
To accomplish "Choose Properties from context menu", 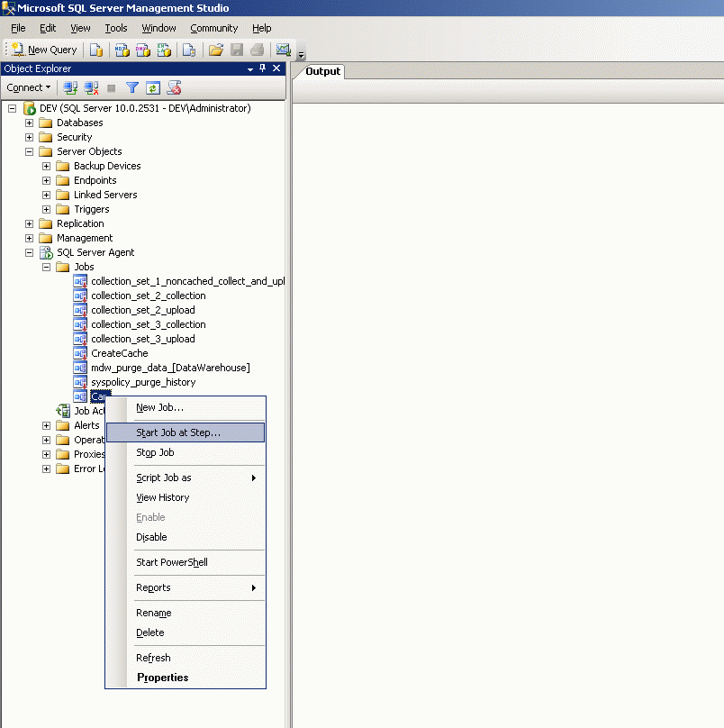I will 186,678.
